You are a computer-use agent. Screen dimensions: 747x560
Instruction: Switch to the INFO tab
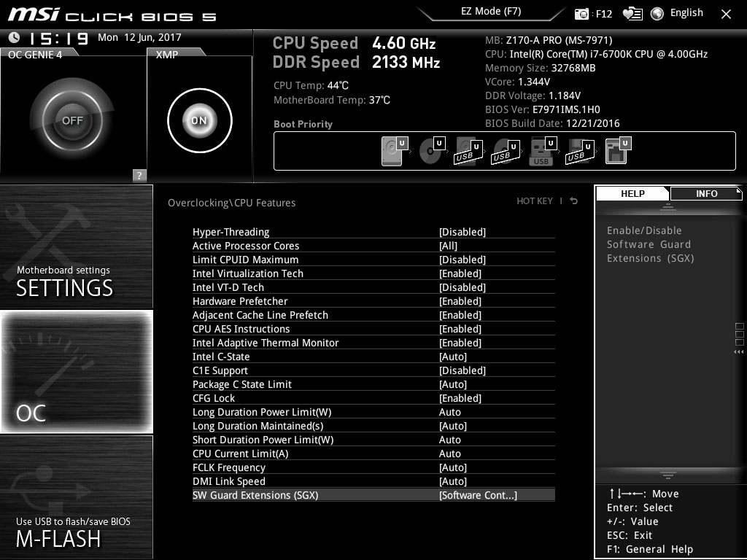(706, 194)
